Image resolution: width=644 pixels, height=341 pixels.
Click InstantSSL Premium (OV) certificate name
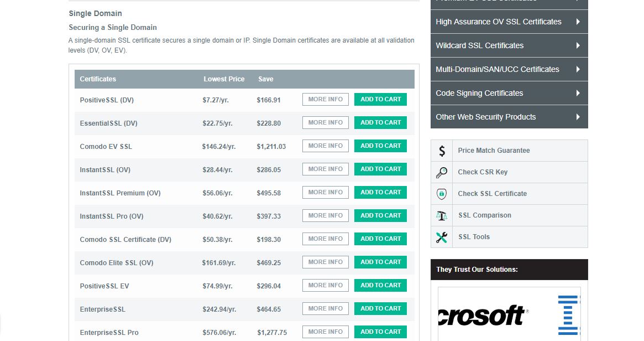(120, 193)
